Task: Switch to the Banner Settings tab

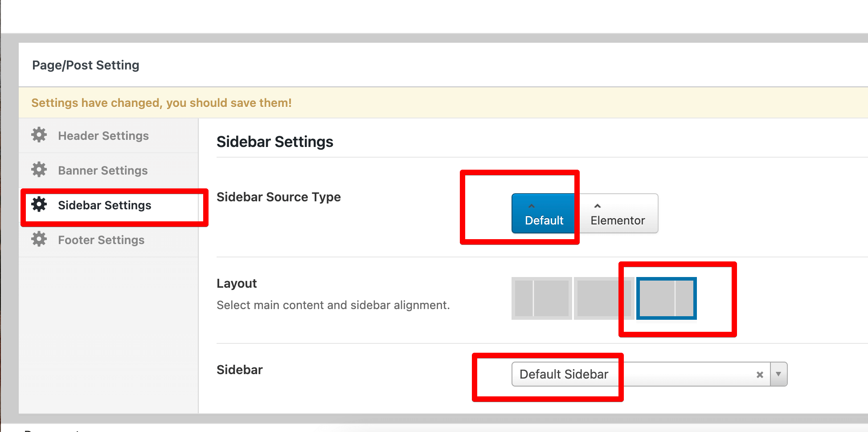Action: pyautogui.click(x=103, y=171)
